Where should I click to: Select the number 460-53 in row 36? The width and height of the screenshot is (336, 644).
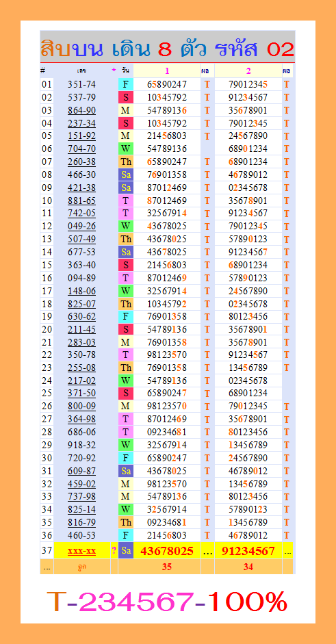tap(81, 535)
